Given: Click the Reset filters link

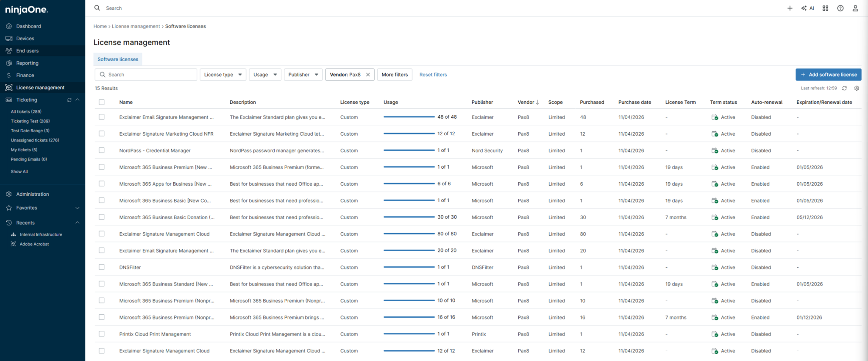Looking at the screenshot, I should coord(433,75).
